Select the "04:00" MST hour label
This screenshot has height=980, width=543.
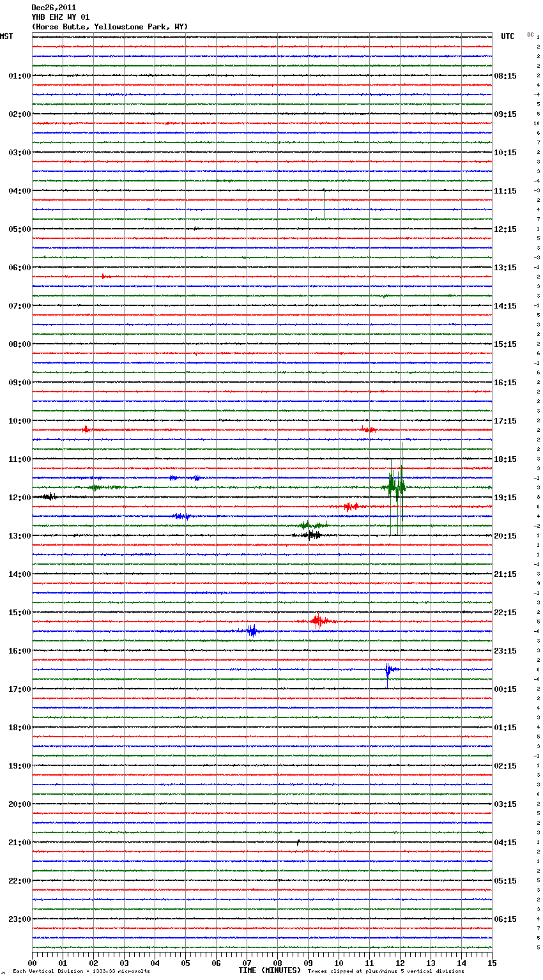tap(20, 191)
